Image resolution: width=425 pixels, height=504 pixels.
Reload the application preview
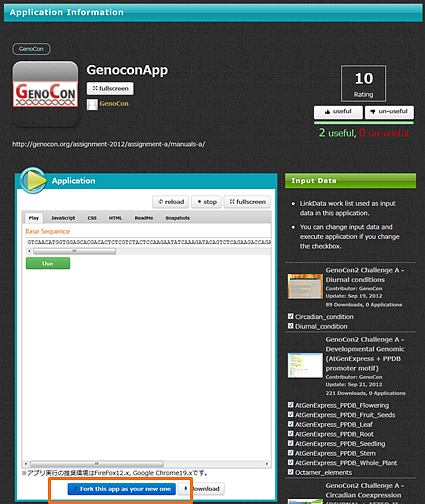tap(171, 202)
